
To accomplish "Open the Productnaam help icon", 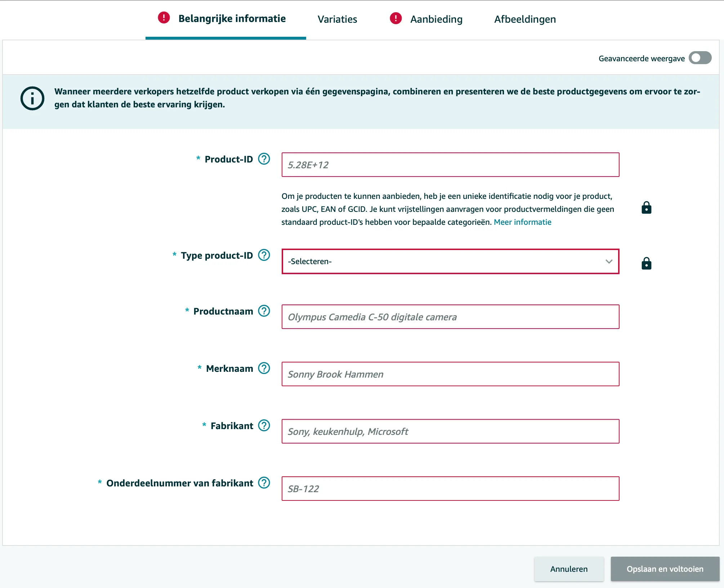I will [264, 311].
